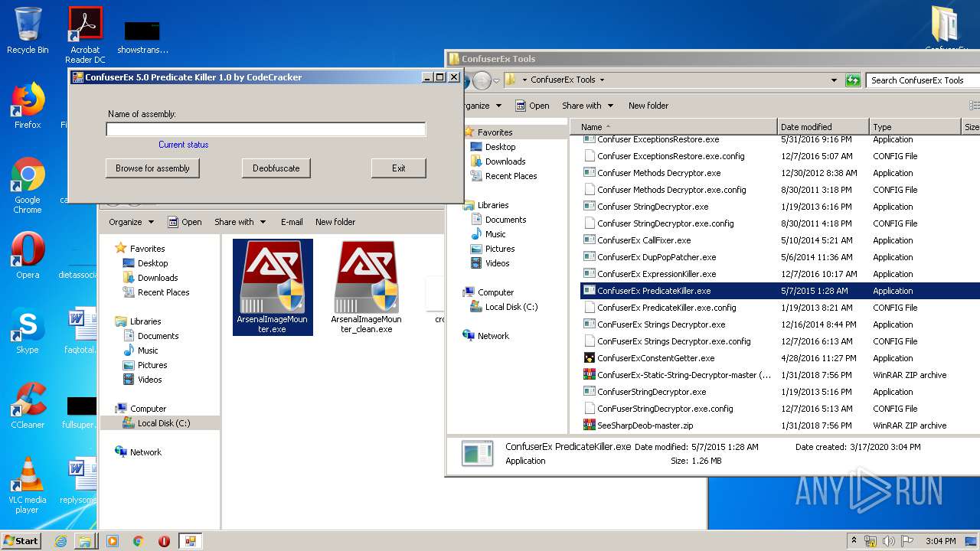This screenshot has height=551, width=980.
Task: Select ConfuserEx DupPopPatcher.exe file row
Action: [780, 257]
